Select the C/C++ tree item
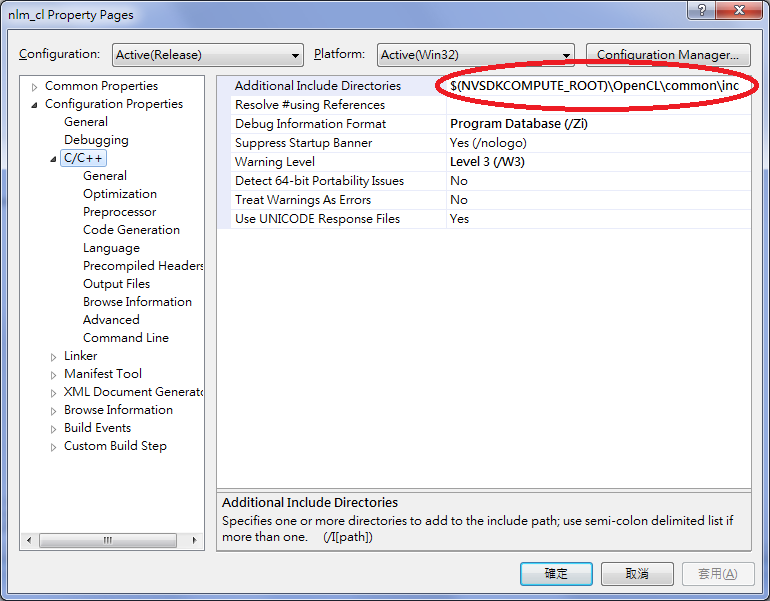Image resolution: width=770 pixels, height=601 pixels. click(83, 158)
